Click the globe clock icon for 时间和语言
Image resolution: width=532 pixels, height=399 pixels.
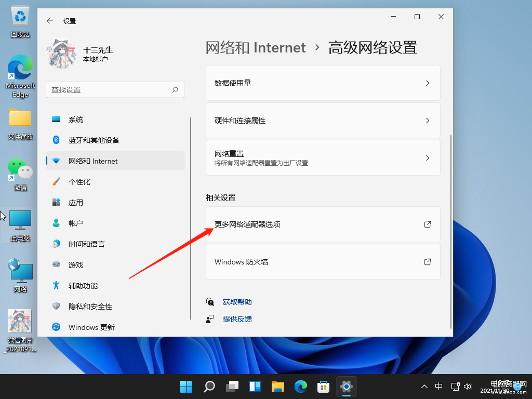(x=56, y=244)
